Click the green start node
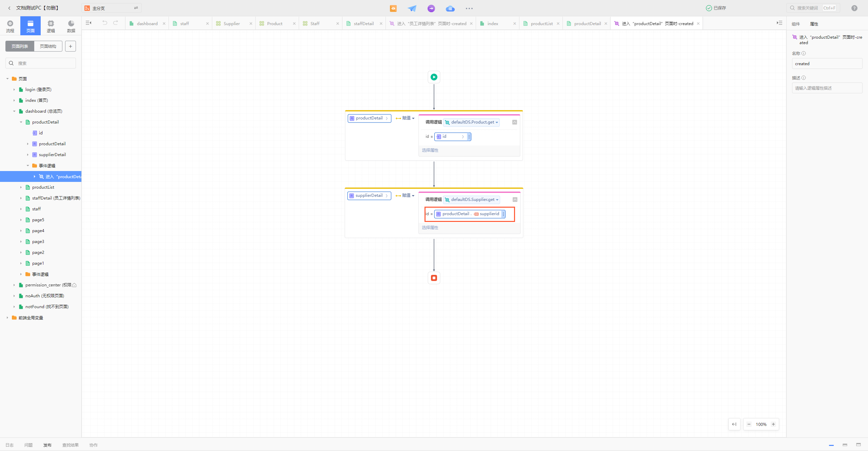Screen dimensions: 868x451 pos(434,77)
